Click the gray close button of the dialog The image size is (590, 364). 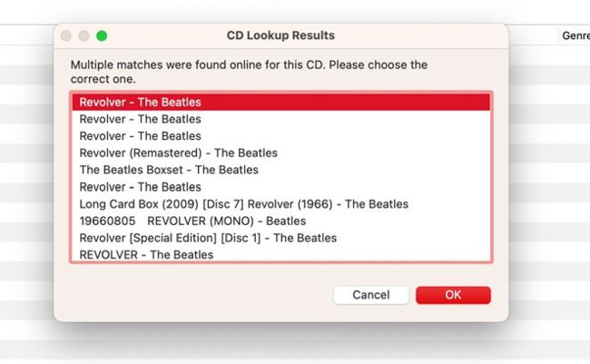click(65, 35)
